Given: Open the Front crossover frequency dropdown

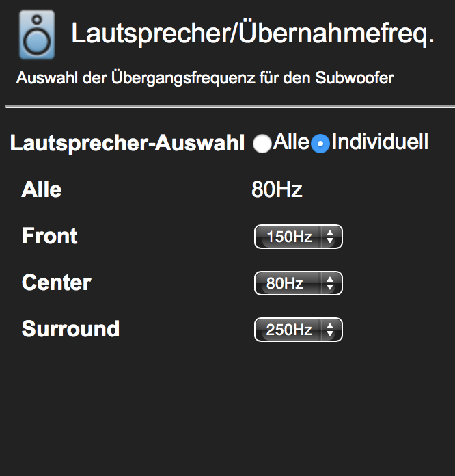Looking at the screenshot, I should pos(298,237).
